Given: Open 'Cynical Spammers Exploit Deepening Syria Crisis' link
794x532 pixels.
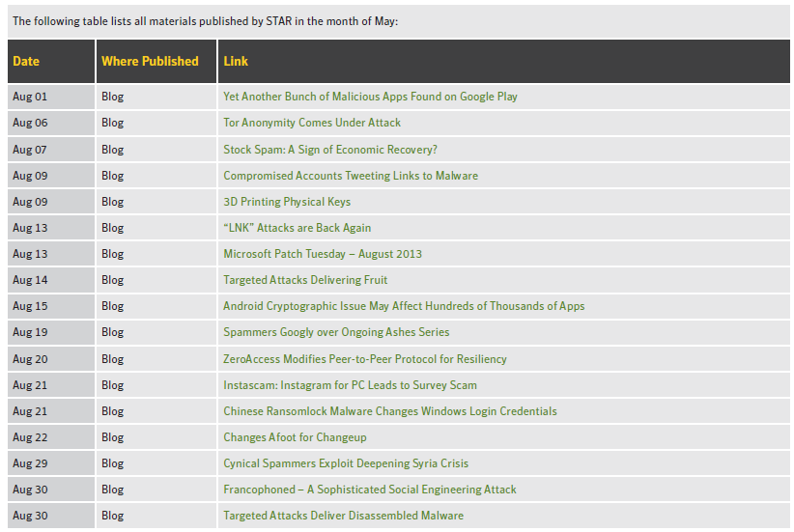Looking at the screenshot, I should (x=346, y=463).
